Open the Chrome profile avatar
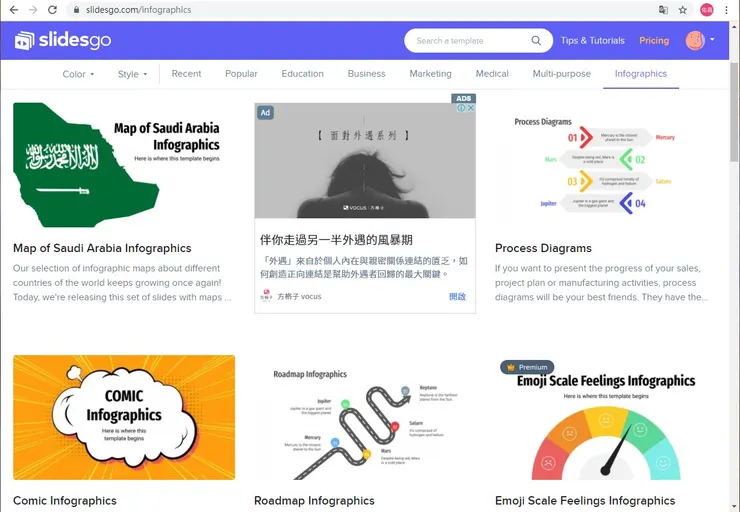 point(706,9)
